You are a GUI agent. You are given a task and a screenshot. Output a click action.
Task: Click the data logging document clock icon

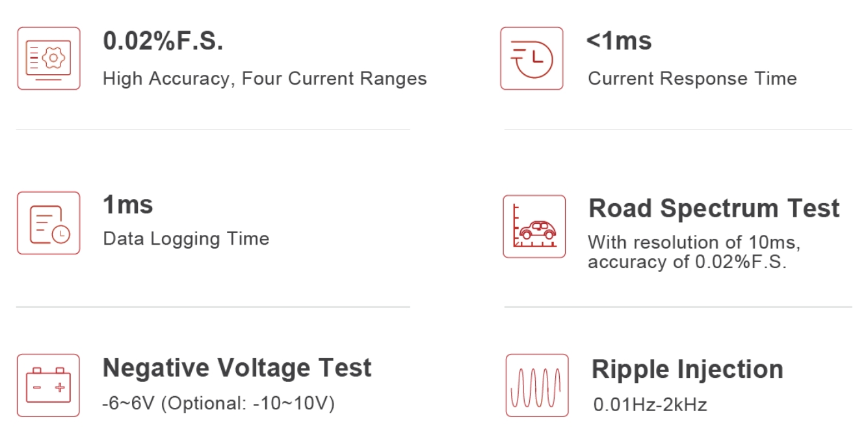[x=49, y=223]
